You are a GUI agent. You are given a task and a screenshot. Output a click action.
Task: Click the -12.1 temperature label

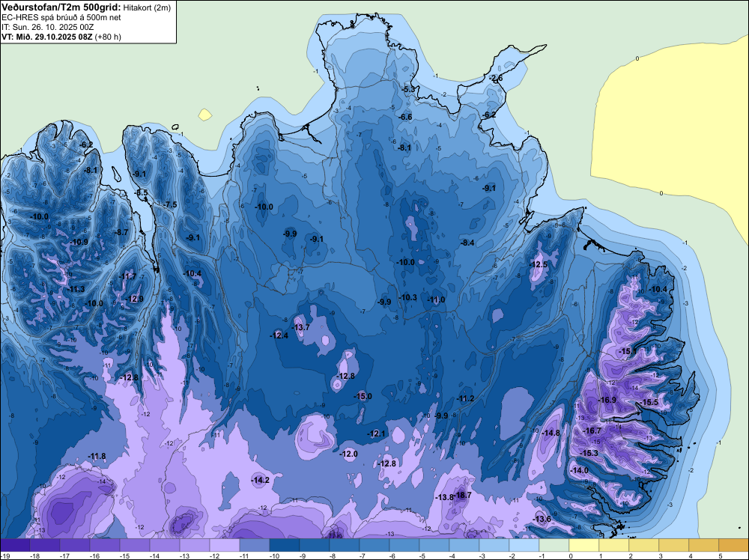pos(376,433)
